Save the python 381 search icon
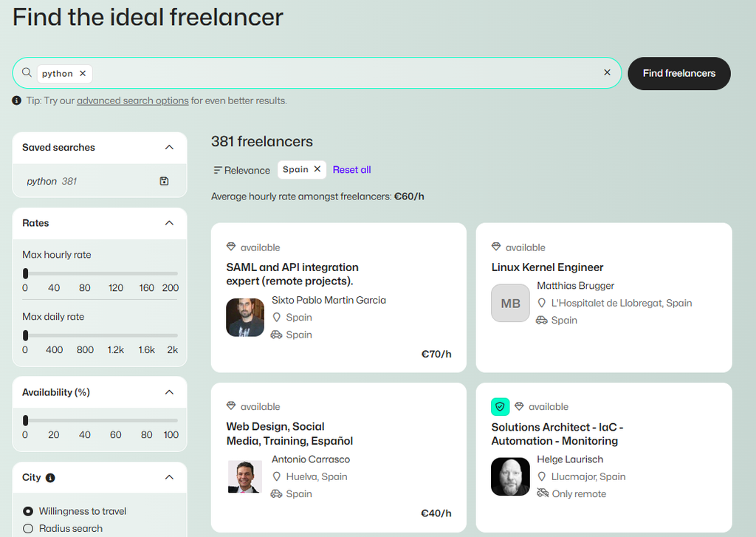Viewport: 756px width, 537px height. [x=164, y=181]
